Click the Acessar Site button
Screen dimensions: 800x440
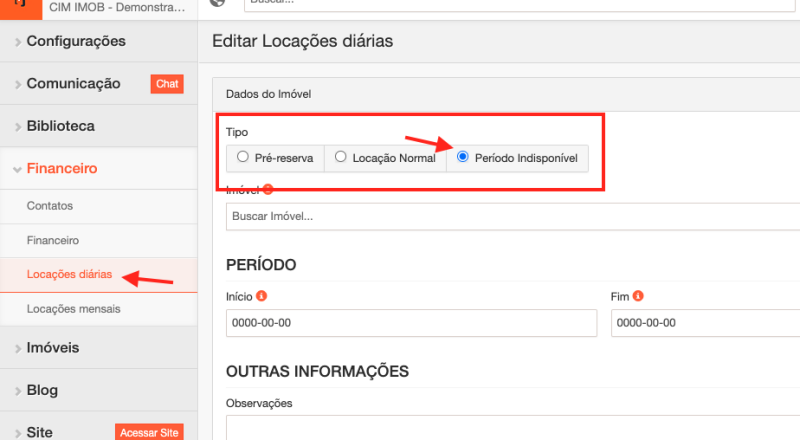149,432
